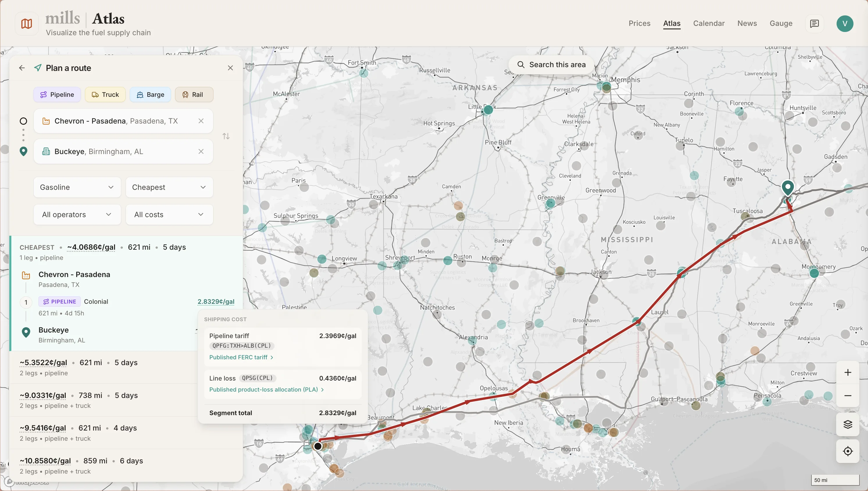Image resolution: width=868 pixels, height=491 pixels.
Task: Open the Published FERC tariff link
Action: pos(241,358)
